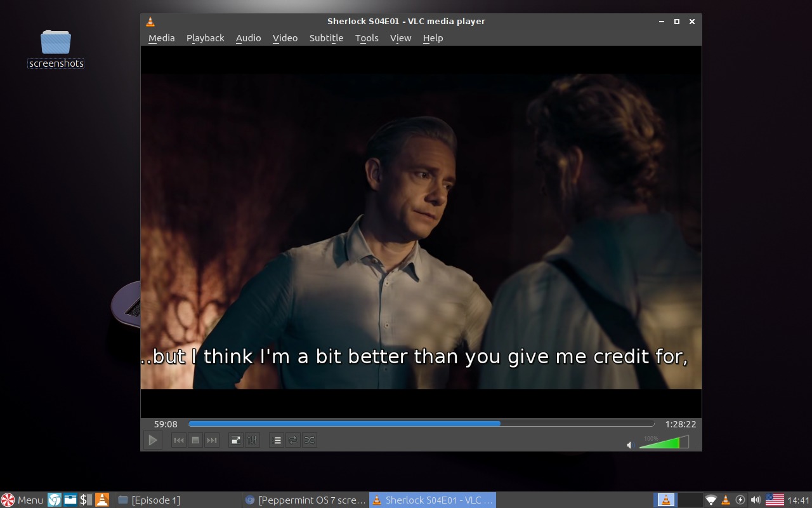Viewport: 812px width, 508px height.
Task: Switch to the Peppermint OS 7 taskbar window
Action: click(305, 500)
